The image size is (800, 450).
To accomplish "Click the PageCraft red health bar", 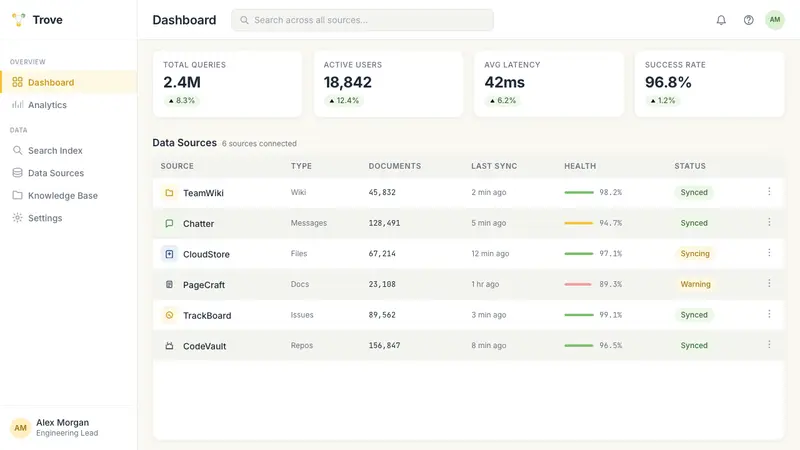I will (579, 284).
